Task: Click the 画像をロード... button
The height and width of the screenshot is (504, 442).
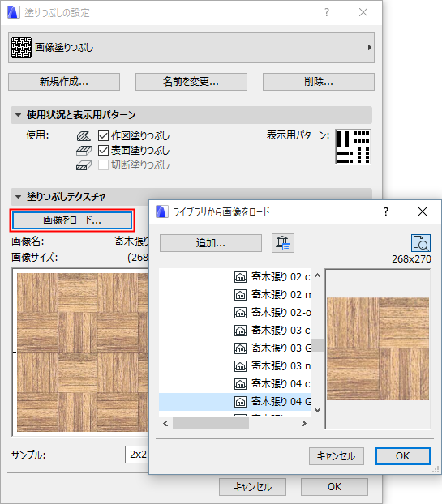Action: coord(72,220)
